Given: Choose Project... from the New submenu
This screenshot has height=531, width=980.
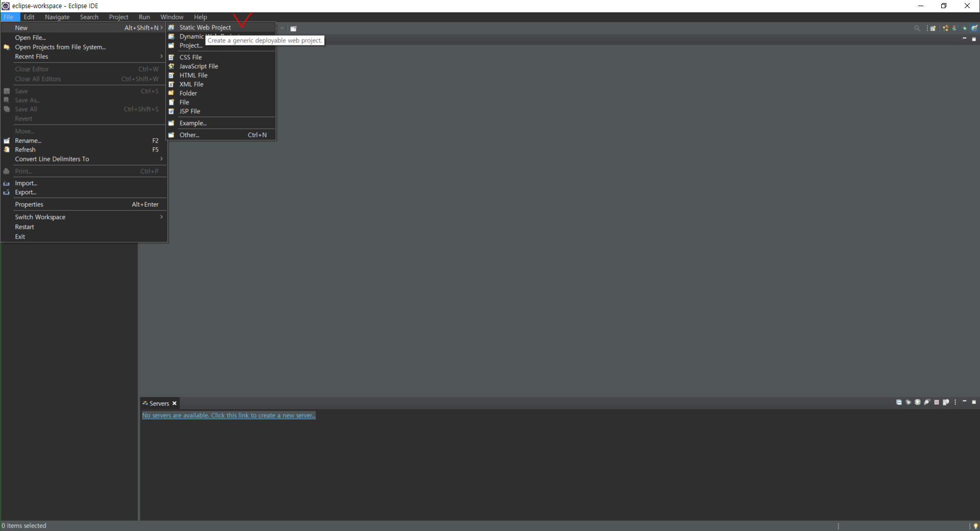Looking at the screenshot, I should (x=220, y=45).
